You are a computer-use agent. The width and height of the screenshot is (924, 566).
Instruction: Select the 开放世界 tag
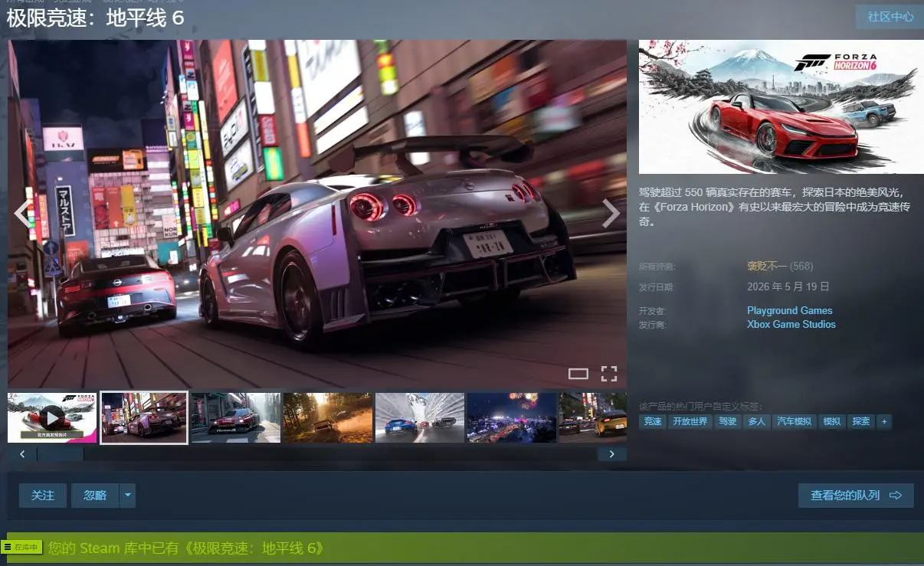(x=690, y=421)
